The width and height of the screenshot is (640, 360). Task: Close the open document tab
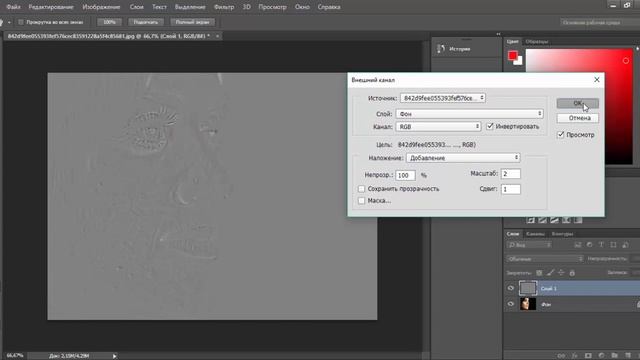[218, 36]
